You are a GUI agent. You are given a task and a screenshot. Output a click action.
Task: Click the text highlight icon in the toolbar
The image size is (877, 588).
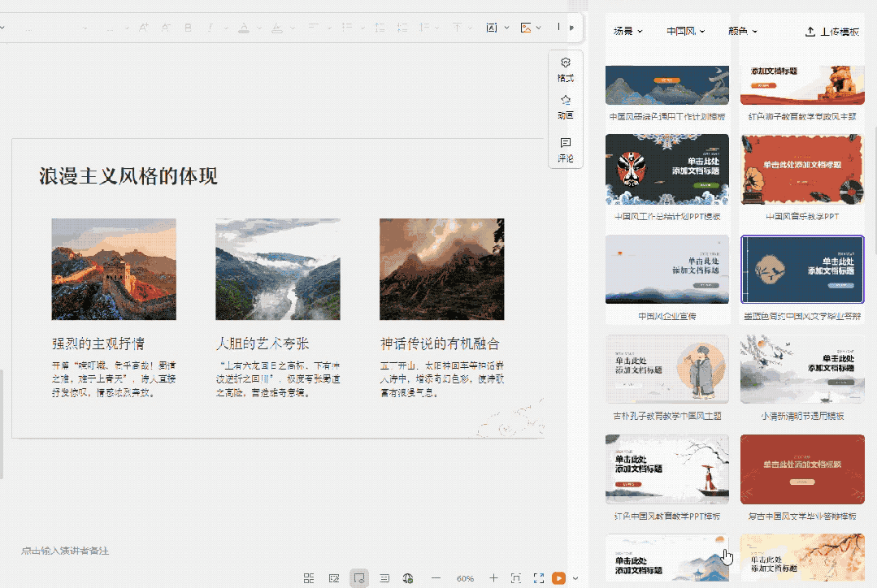(x=276, y=27)
